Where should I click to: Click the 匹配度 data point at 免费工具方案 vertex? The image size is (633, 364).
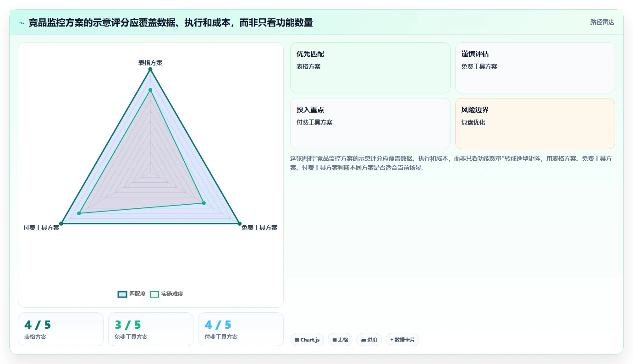pyautogui.click(x=239, y=223)
